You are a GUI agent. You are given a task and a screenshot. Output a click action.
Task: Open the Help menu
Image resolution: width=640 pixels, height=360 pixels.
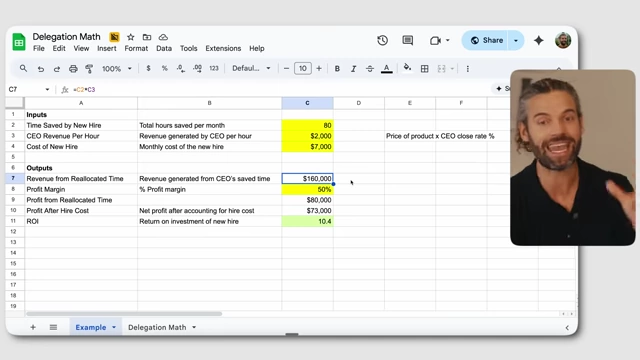click(257, 48)
